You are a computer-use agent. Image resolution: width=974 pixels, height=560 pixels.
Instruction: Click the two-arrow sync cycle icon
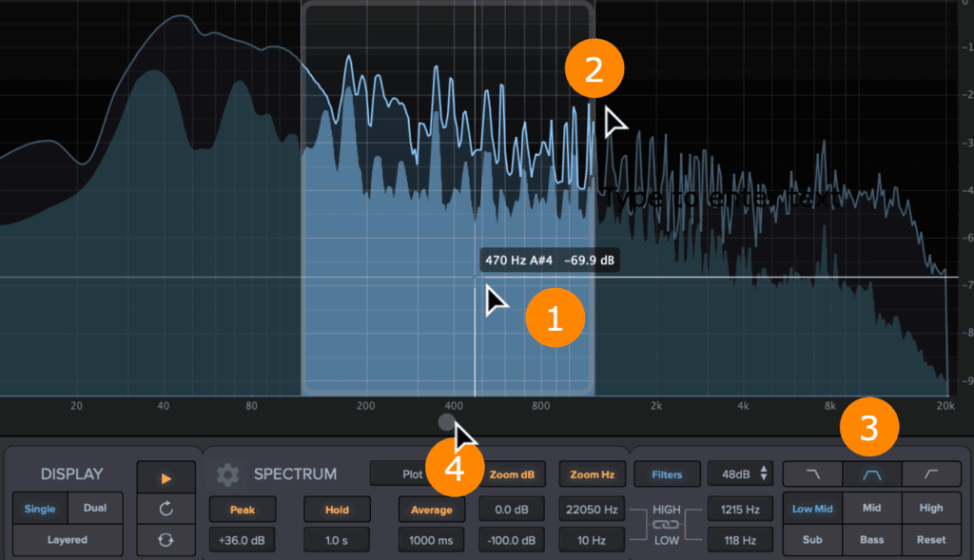[166, 539]
